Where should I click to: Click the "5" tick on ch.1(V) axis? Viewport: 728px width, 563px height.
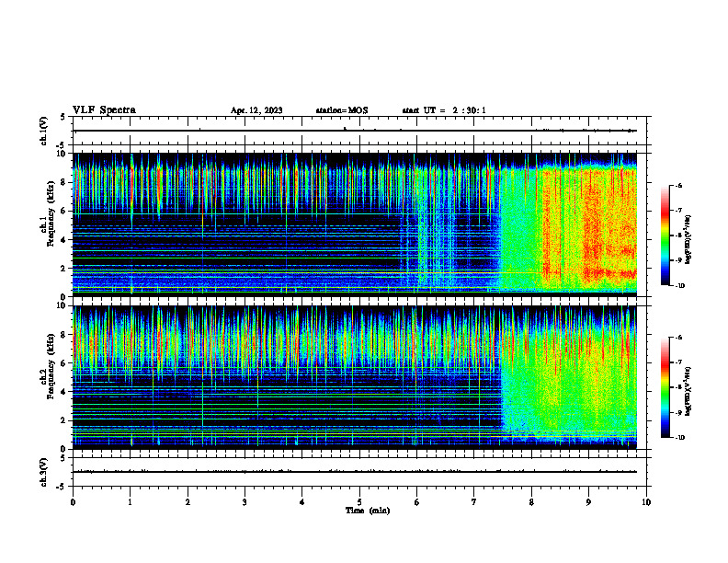click(x=63, y=117)
